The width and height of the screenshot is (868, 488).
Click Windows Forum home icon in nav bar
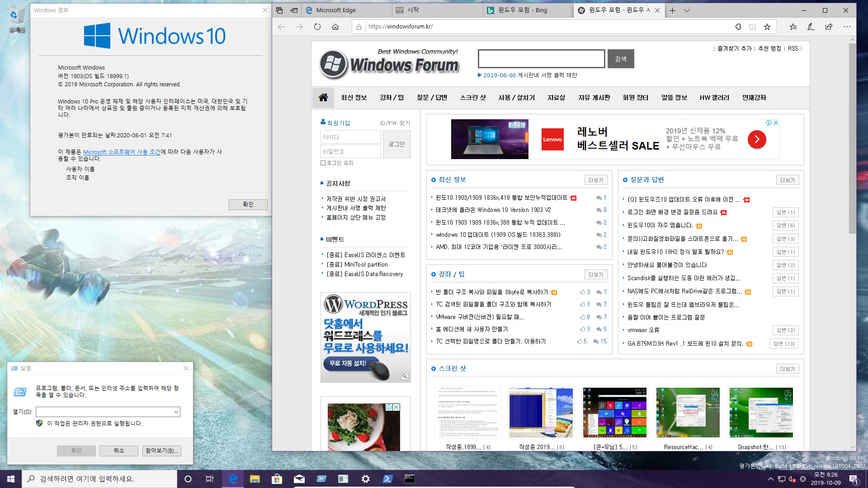pos(323,97)
